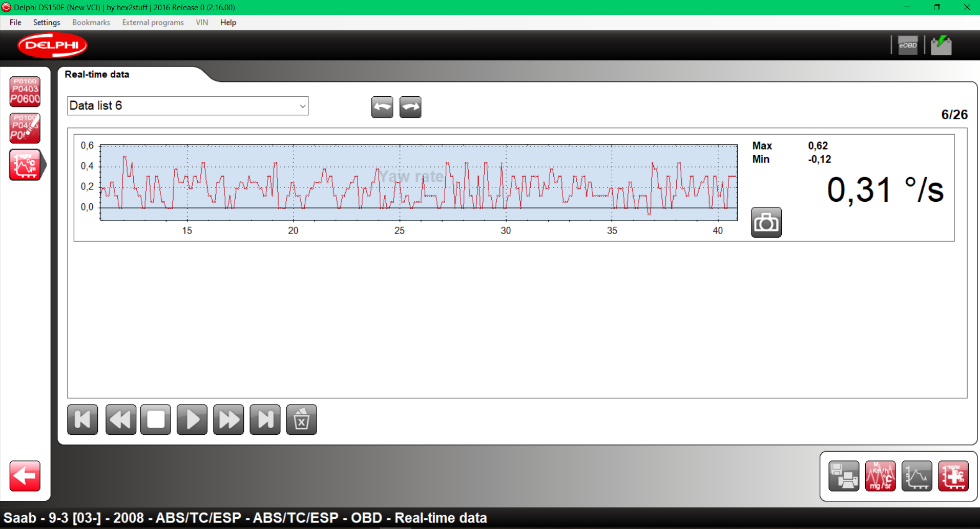
Task: Open the units selection icon
Action: (x=880, y=476)
